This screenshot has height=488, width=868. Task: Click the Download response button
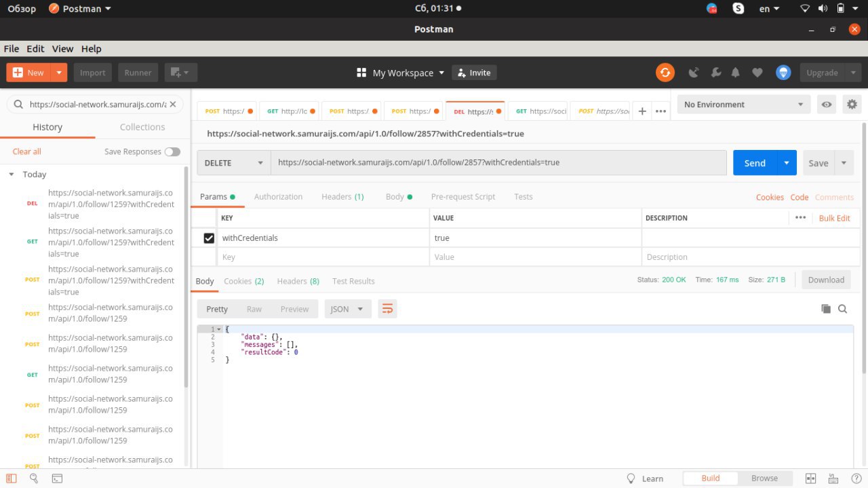(826, 280)
